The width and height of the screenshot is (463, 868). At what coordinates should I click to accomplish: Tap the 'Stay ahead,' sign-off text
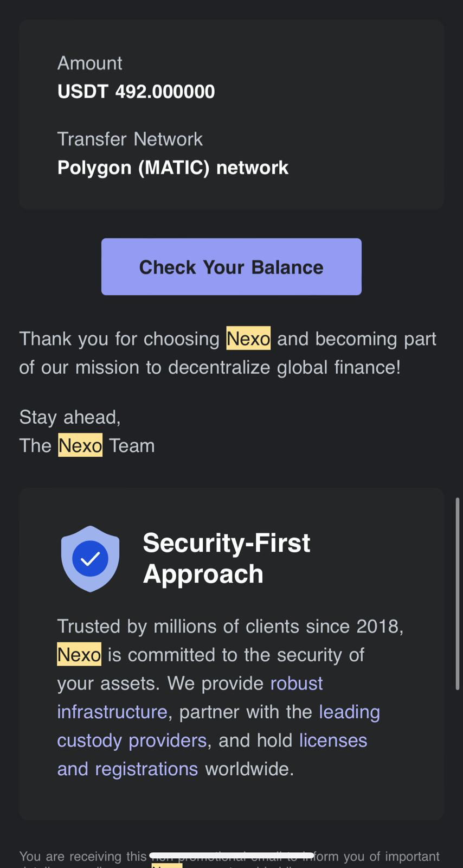point(70,417)
